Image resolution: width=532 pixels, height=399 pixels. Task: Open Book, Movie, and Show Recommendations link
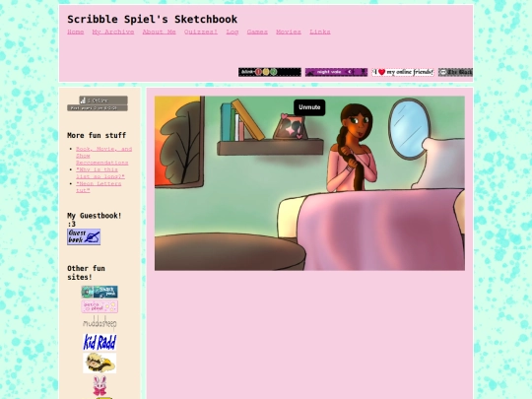tap(103, 156)
